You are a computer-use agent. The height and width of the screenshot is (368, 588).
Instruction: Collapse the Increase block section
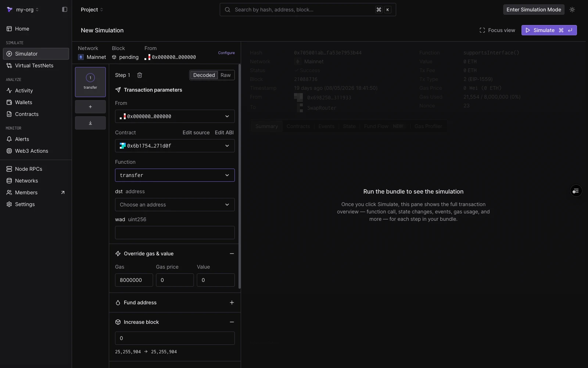[x=232, y=322]
